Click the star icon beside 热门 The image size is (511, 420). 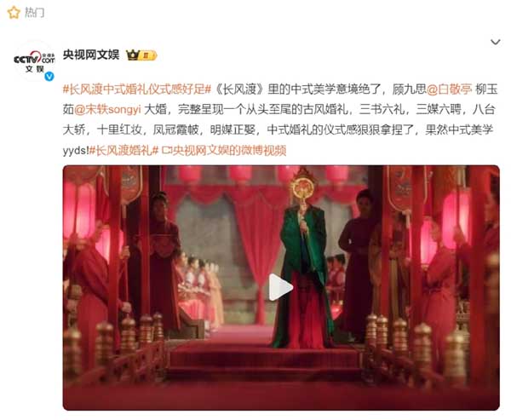point(14,13)
